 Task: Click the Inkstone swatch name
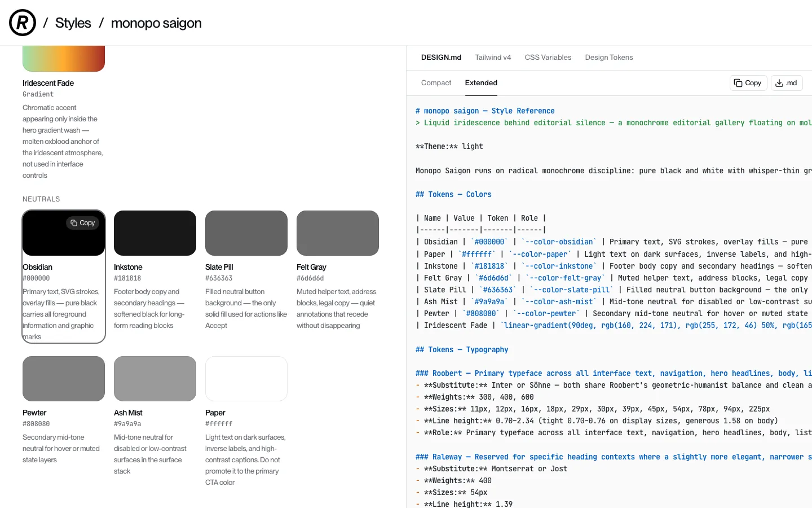[x=128, y=267]
